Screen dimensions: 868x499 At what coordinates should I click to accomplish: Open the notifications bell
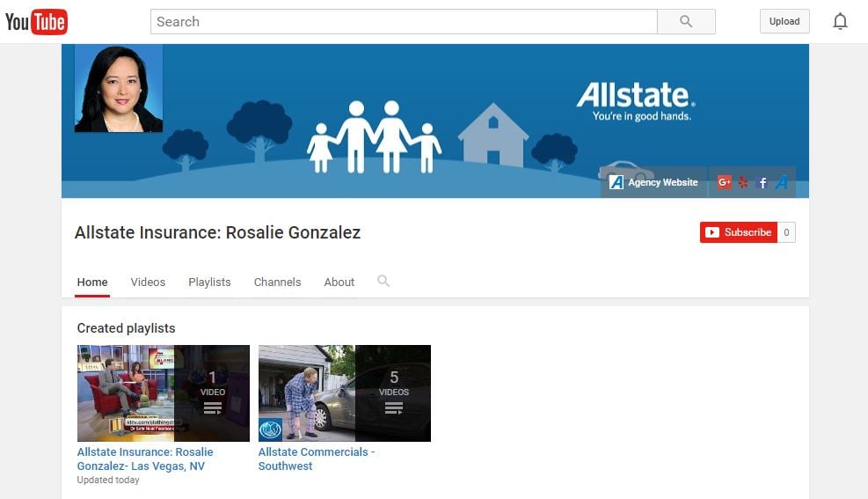pyautogui.click(x=840, y=22)
